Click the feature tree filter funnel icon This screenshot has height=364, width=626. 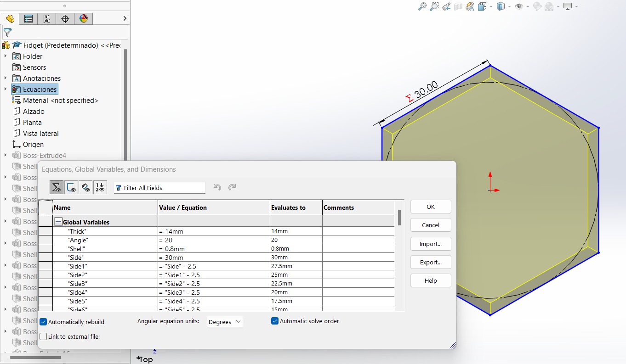[7, 33]
